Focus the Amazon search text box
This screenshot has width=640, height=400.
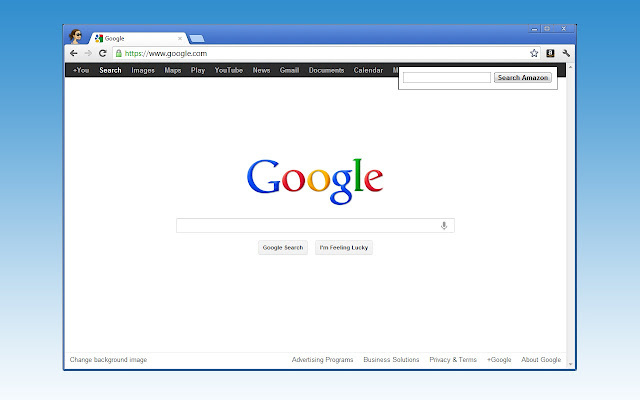click(447, 78)
